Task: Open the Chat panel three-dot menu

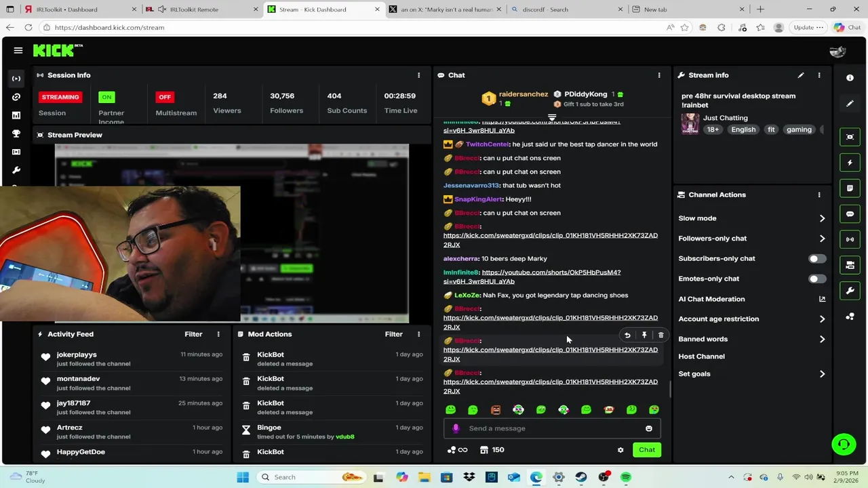Action: (658, 75)
